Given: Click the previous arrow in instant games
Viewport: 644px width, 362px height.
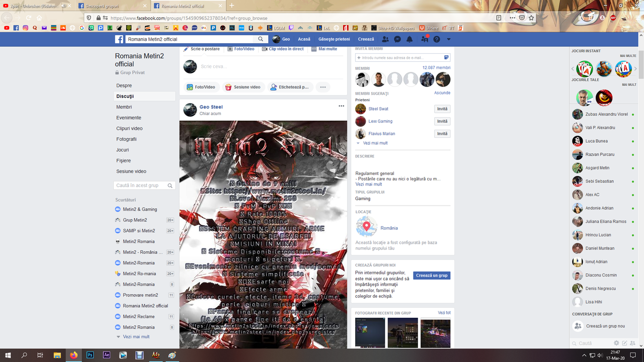Looking at the screenshot, I should pos(573,69).
